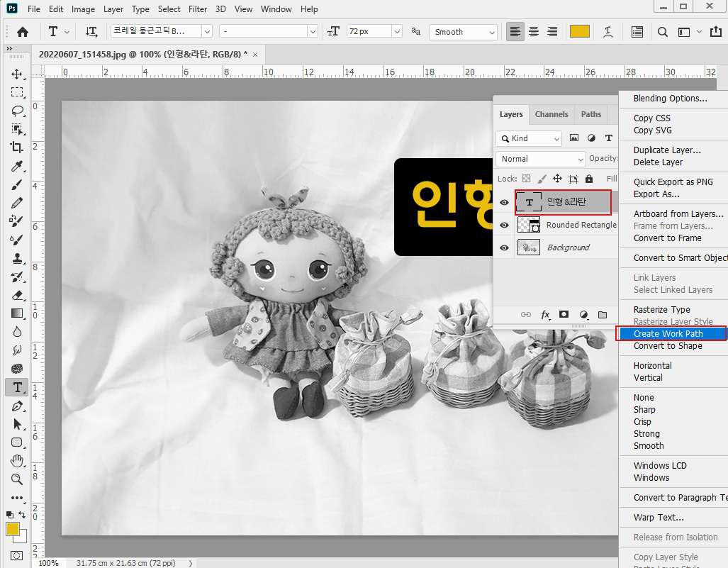Select the Eyedropper tool

click(x=17, y=166)
